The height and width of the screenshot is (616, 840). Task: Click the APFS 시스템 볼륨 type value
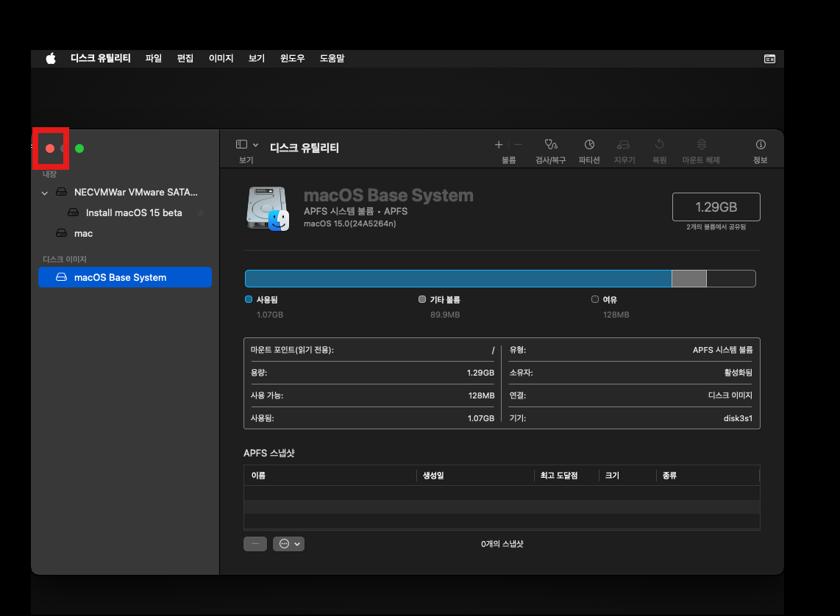point(722,350)
